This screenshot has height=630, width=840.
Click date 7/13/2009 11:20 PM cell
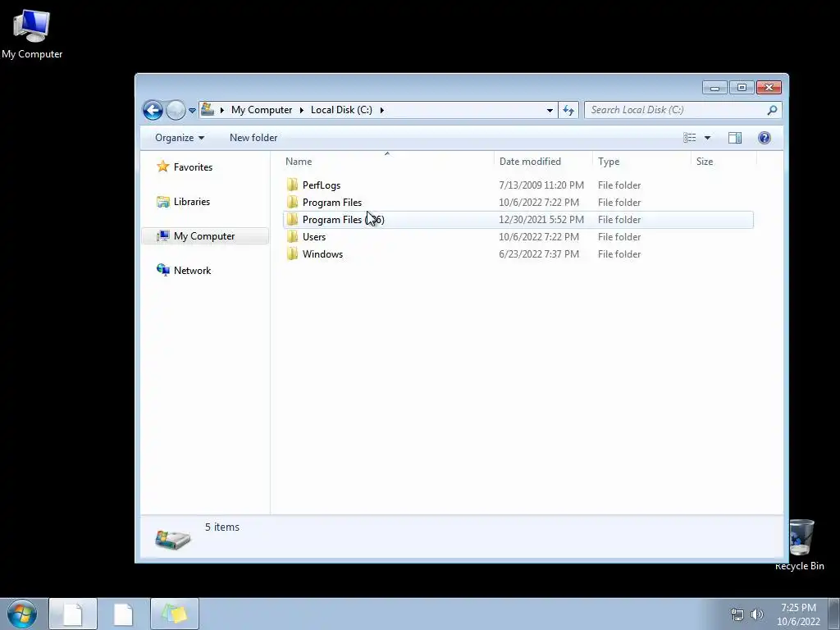(x=541, y=185)
